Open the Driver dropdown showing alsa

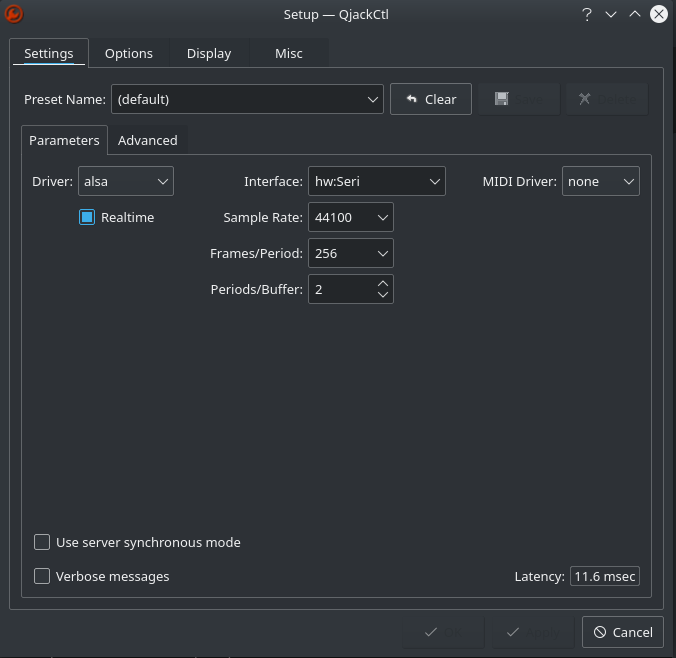coord(125,181)
